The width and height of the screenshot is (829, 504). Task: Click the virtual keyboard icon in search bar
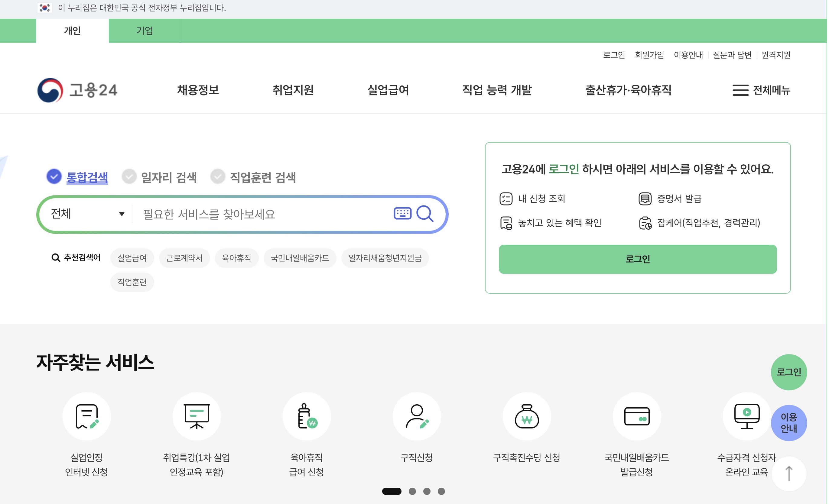click(402, 214)
